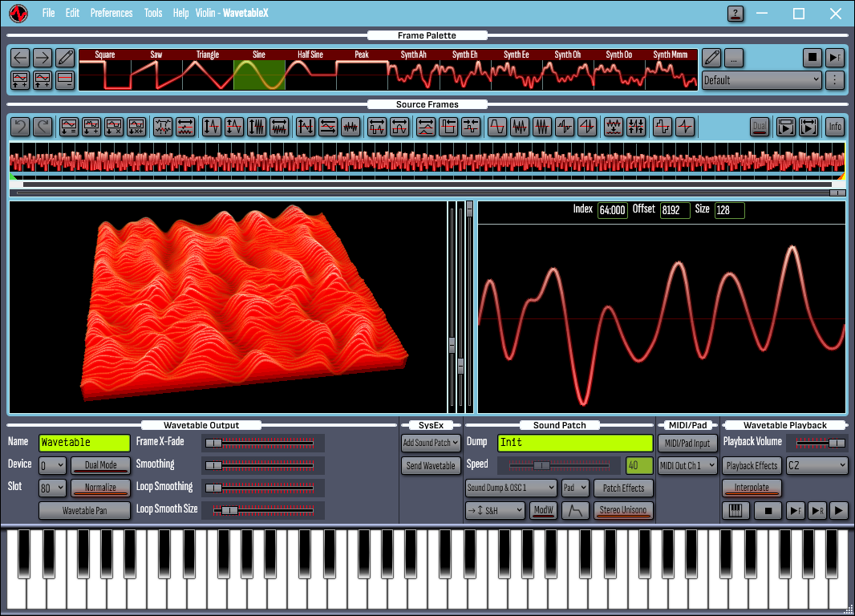
Task: Click the ellipsis button in the Frame Palette
Action: click(734, 58)
